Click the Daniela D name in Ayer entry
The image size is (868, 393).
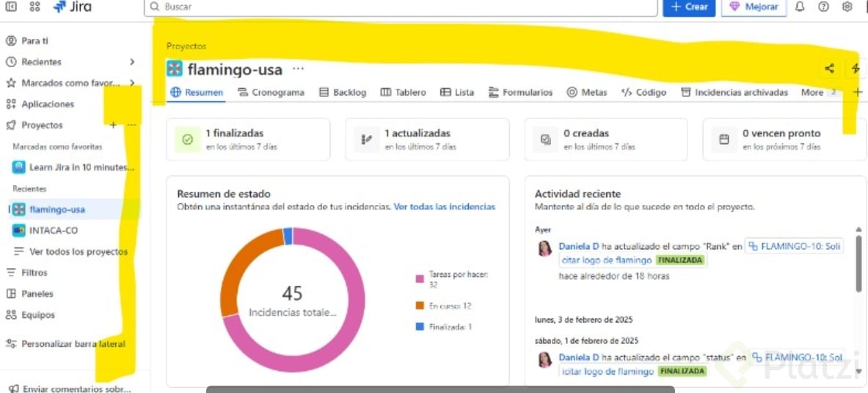[579, 247]
